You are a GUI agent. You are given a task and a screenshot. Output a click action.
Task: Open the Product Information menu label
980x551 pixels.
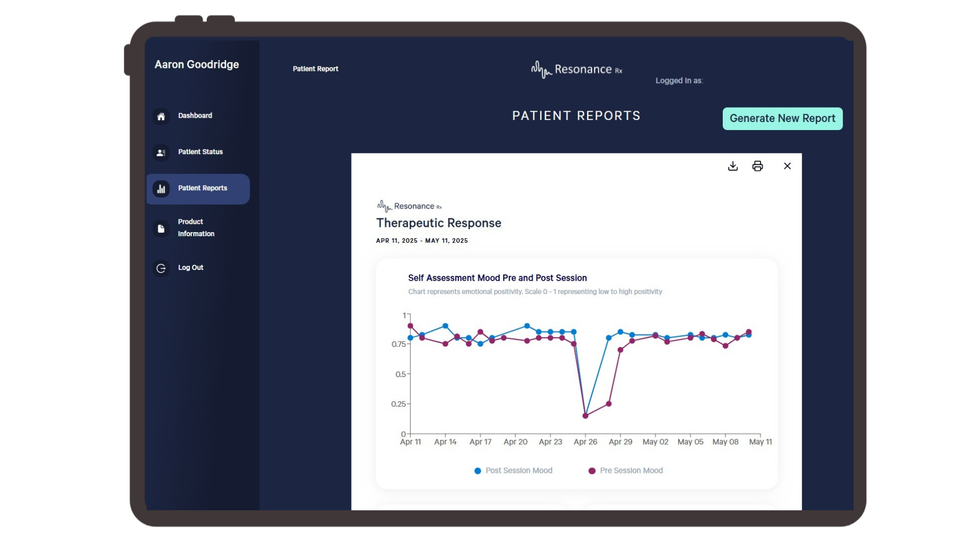click(x=196, y=228)
